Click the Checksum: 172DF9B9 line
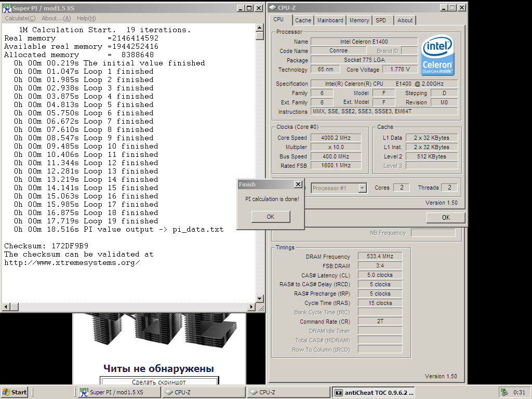 (x=46, y=246)
